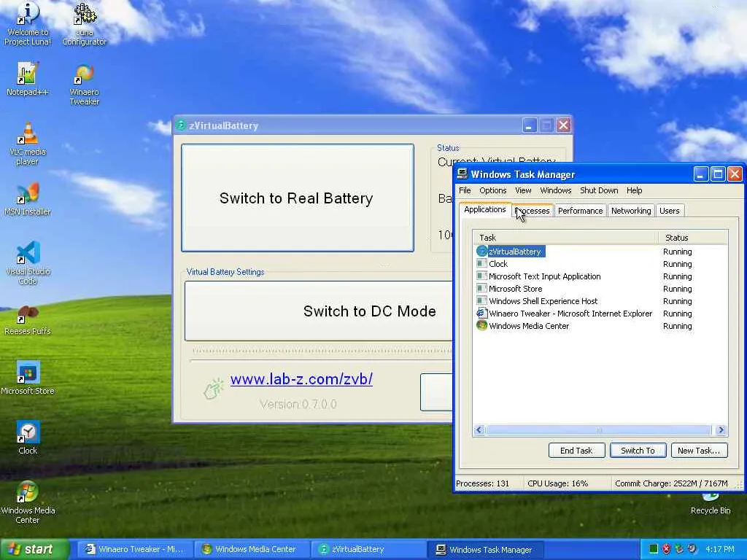Click the Switch To button

(638, 451)
